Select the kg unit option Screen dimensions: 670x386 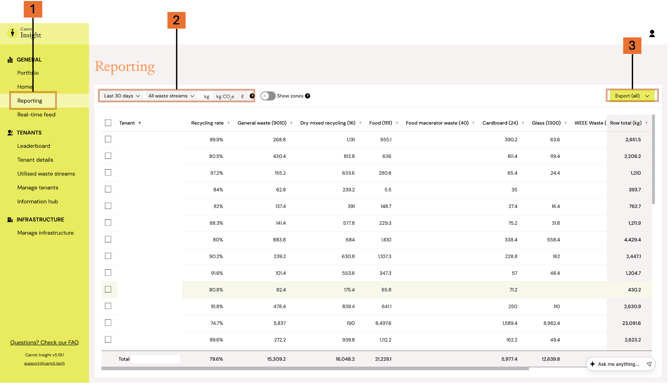(206, 96)
